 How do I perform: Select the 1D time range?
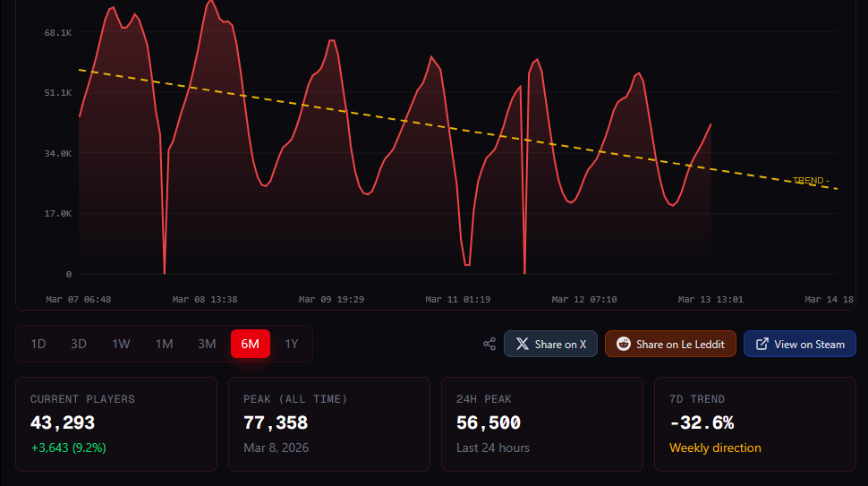[x=38, y=344]
